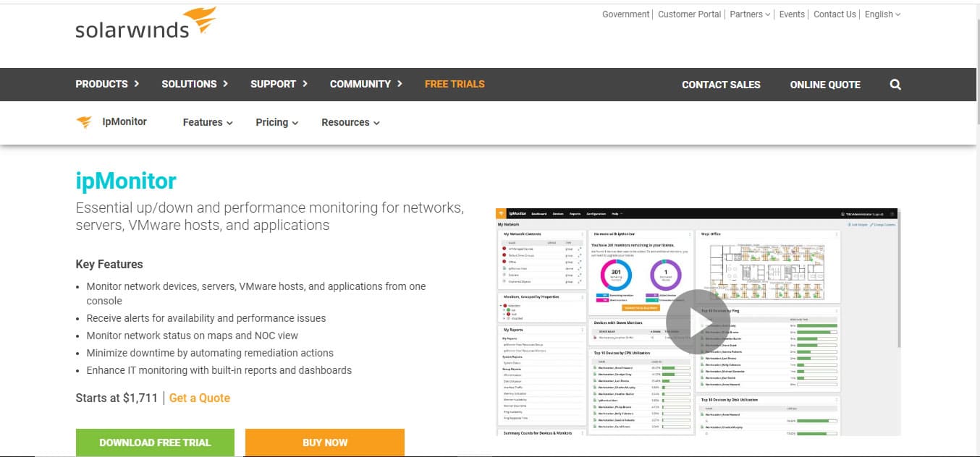Image resolution: width=980 pixels, height=457 pixels.
Task: Click 'Receive alerts for availability' bullet
Action: click(x=206, y=318)
